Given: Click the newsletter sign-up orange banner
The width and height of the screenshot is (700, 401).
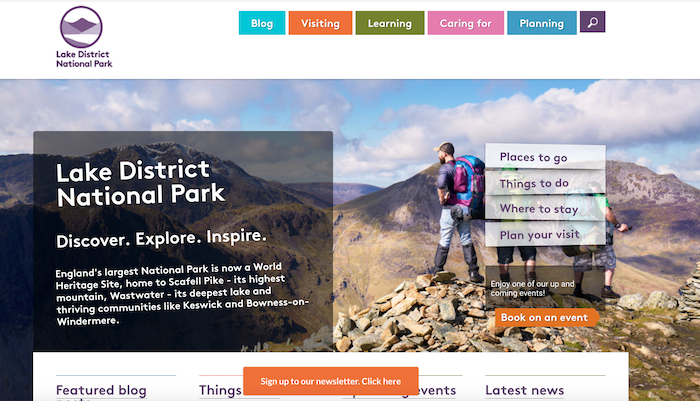Looking at the screenshot, I should 331,381.
